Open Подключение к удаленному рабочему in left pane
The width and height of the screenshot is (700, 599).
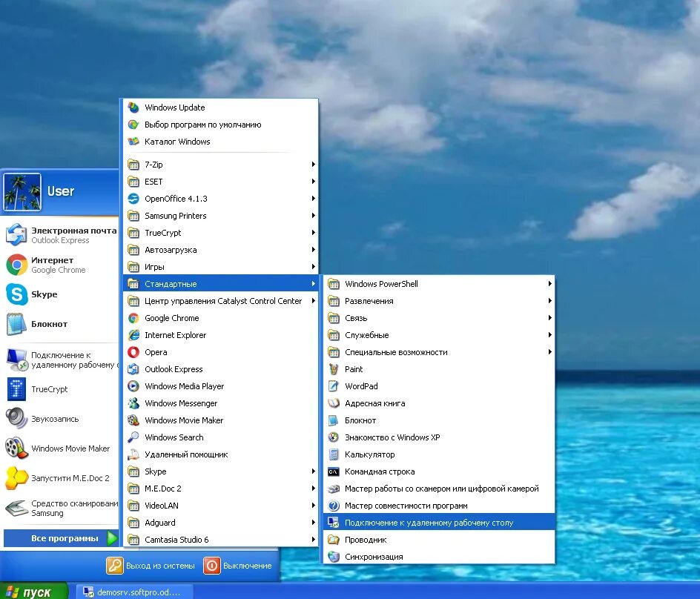61,360
